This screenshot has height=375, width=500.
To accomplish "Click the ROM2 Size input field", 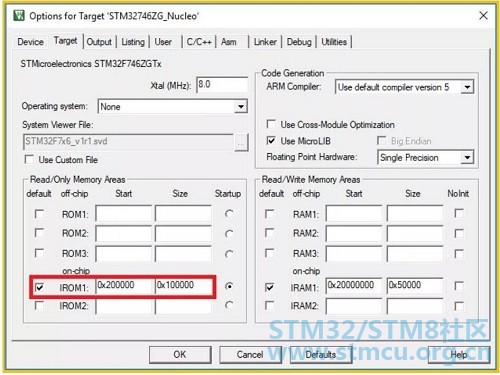I will tap(183, 233).
